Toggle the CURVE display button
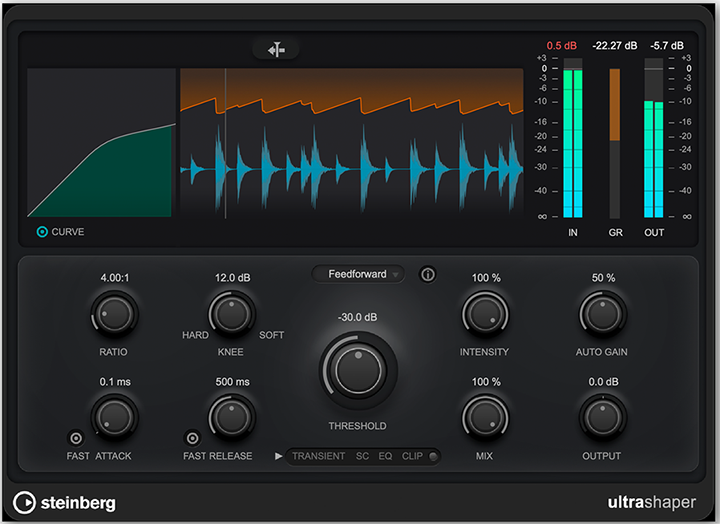 42,232
